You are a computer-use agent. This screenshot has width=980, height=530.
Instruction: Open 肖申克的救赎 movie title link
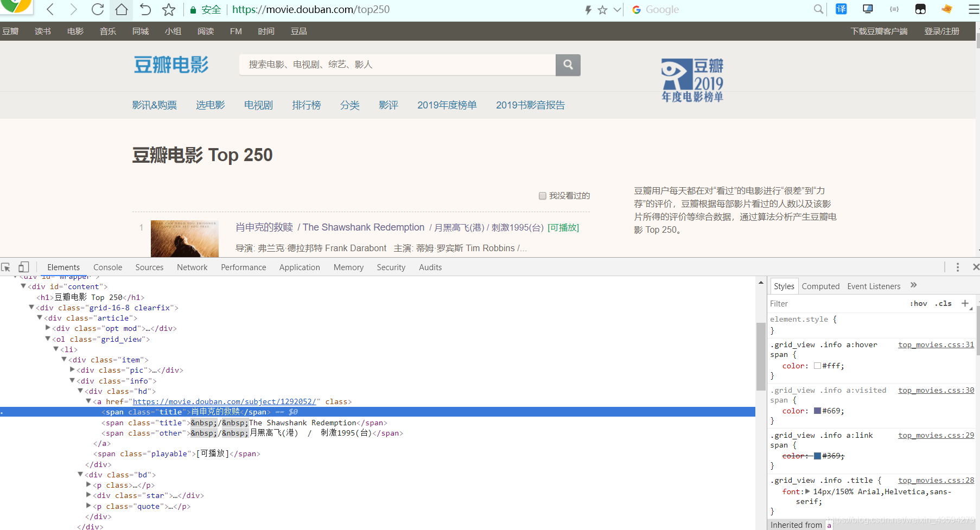264,227
